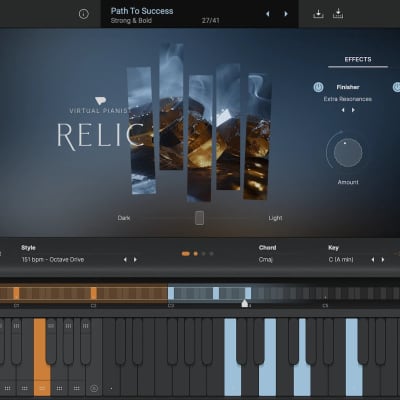The image size is (400, 400).
Task: Click the Amount knob
Action: click(x=348, y=153)
